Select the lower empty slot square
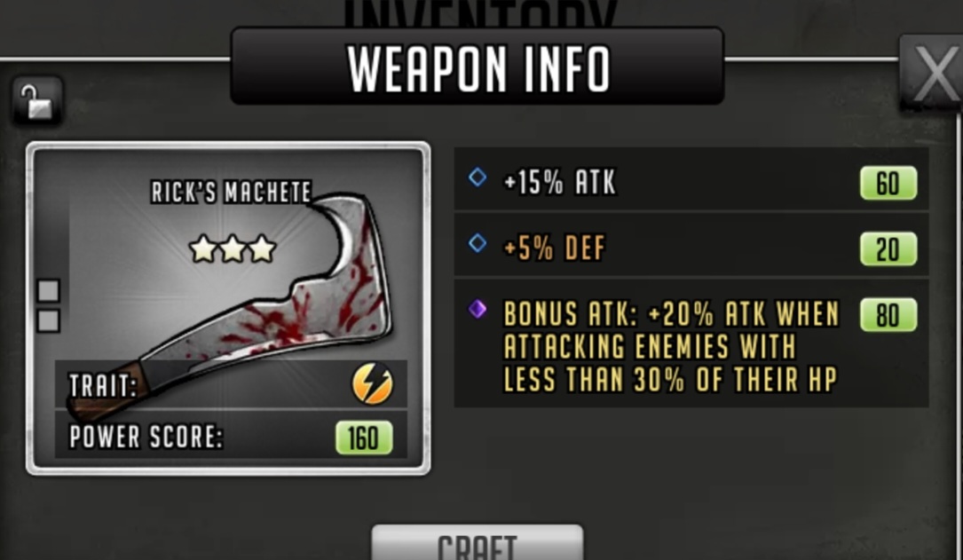 coord(49,320)
